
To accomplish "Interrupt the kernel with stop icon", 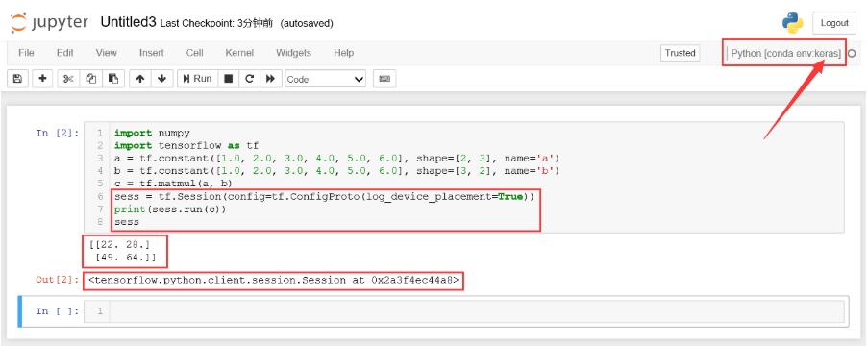I will pos(228,79).
